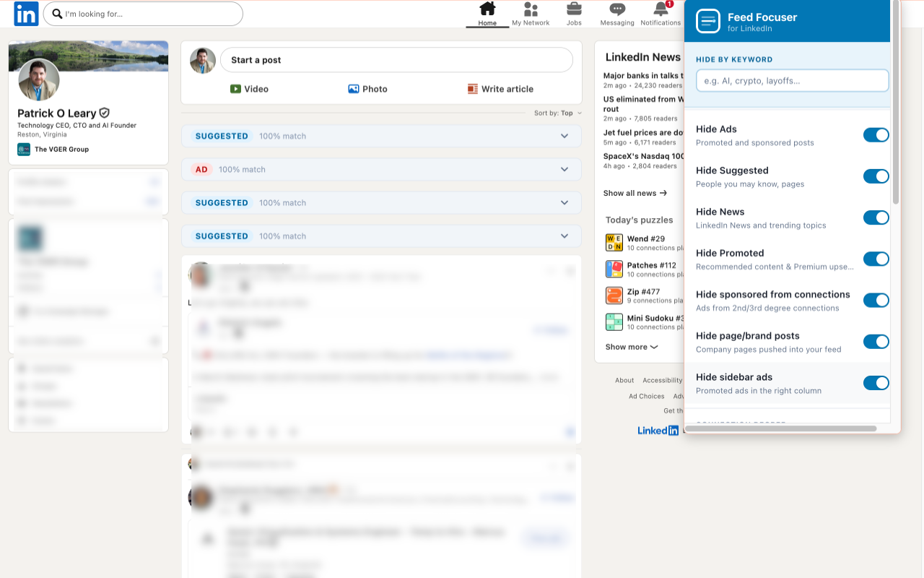Toggle Hide sponsored from connections switch
The width and height of the screenshot is (924, 578).
[876, 300]
